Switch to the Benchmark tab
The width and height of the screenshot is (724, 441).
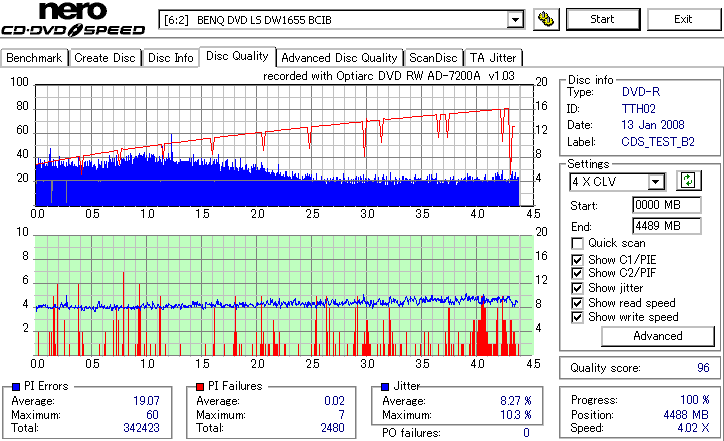tap(34, 58)
